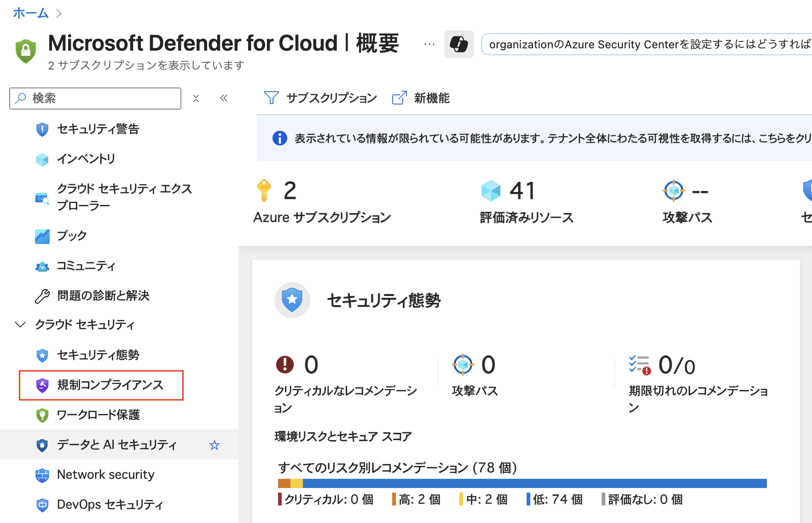Click the info icon in the banner

280,138
